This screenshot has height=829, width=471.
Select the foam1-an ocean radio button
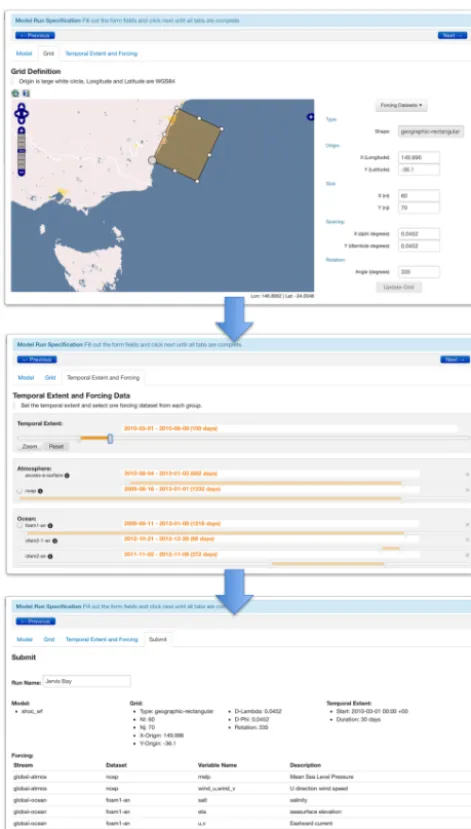(x=20, y=526)
